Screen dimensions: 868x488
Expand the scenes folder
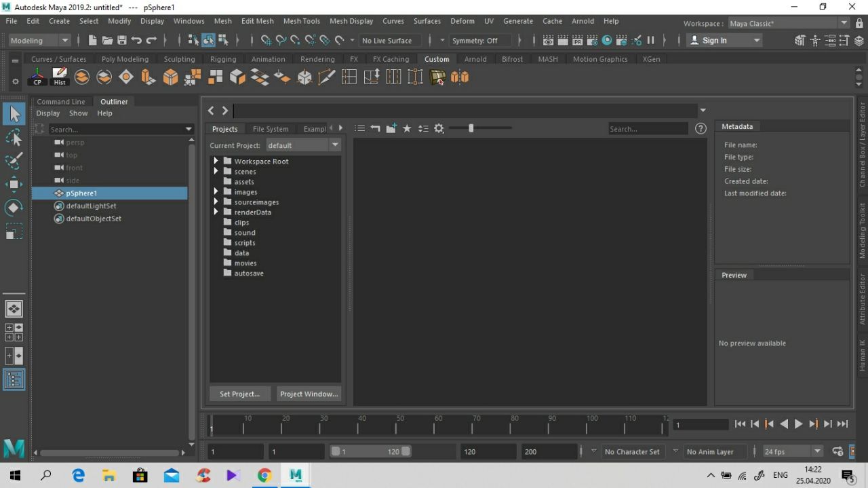pos(216,171)
